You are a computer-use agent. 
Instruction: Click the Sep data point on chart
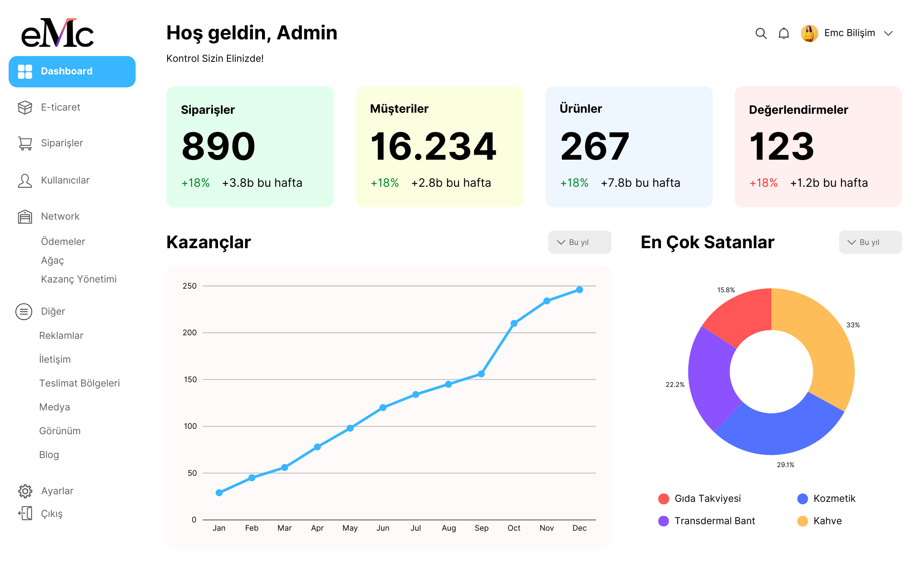[481, 374]
